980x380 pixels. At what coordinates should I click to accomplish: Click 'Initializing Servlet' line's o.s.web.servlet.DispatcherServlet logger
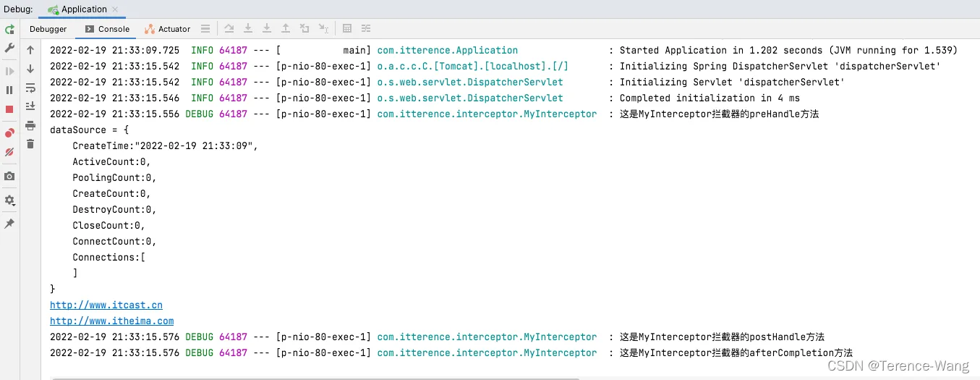click(x=470, y=83)
